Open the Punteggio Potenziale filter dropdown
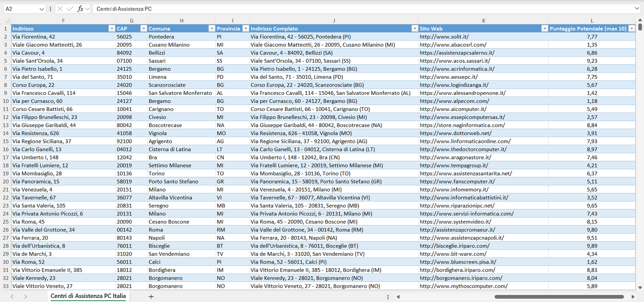Viewport: 644px width, 302px height. point(632,28)
